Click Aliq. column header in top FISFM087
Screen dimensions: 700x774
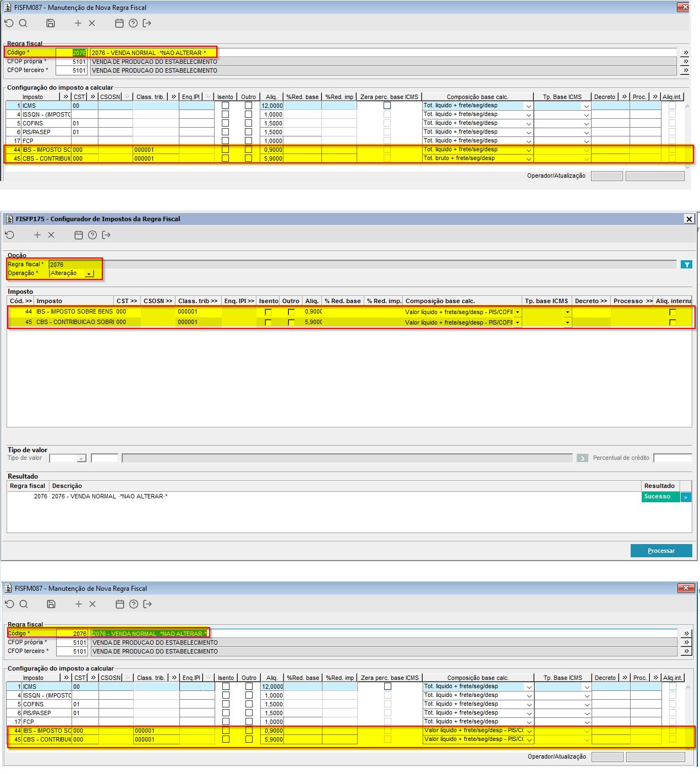[271, 97]
